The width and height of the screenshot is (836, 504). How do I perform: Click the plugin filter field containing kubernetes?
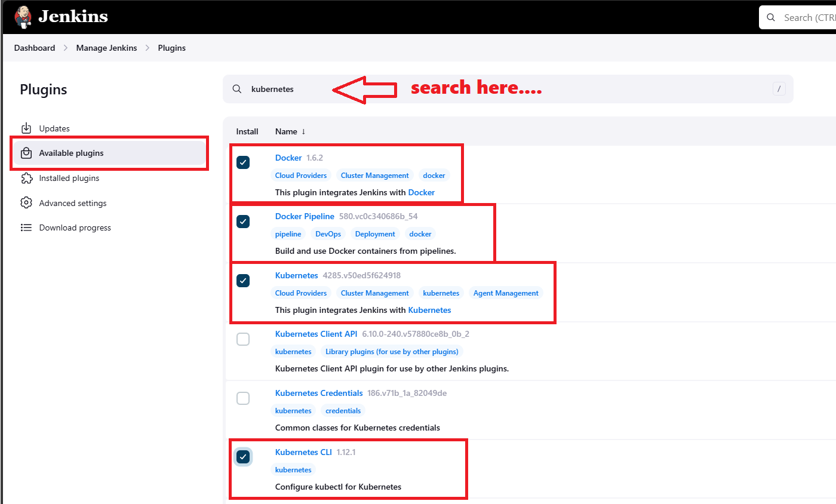(508, 89)
